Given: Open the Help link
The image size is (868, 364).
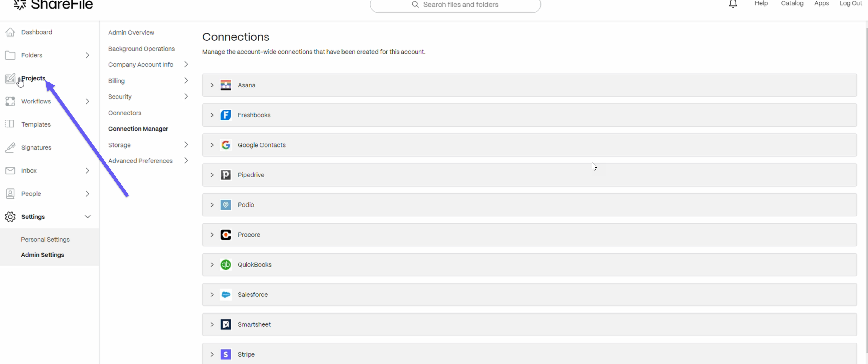Looking at the screenshot, I should coord(761,3).
